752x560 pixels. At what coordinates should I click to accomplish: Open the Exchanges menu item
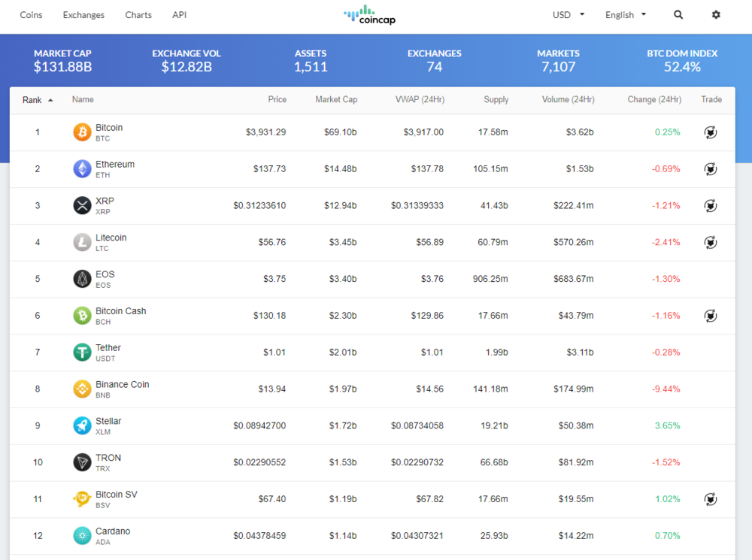(x=83, y=15)
